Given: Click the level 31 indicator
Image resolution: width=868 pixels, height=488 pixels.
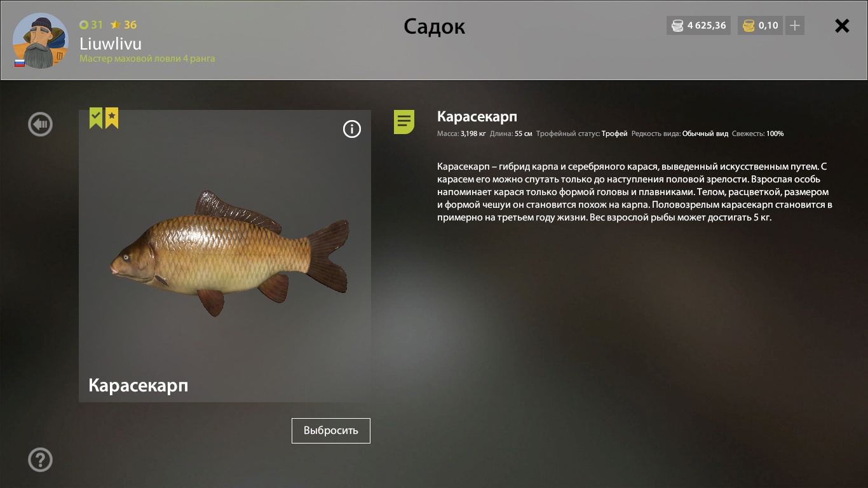Looking at the screenshot, I should pos(91,25).
